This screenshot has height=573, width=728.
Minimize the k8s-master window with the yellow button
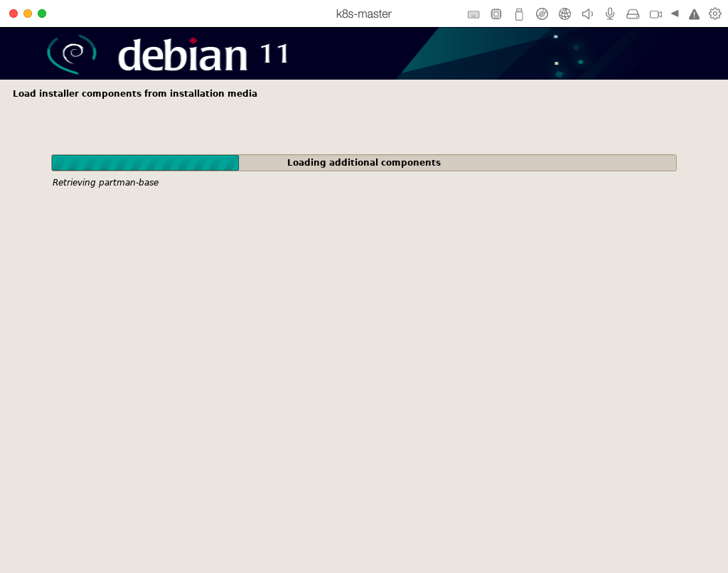pyautogui.click(x=28, y=14)
